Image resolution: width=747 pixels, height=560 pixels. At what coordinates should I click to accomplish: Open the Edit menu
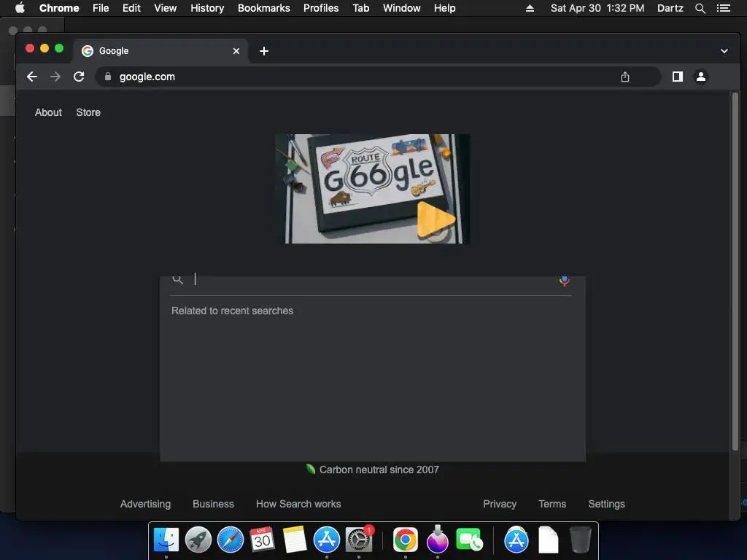point(131,8)
